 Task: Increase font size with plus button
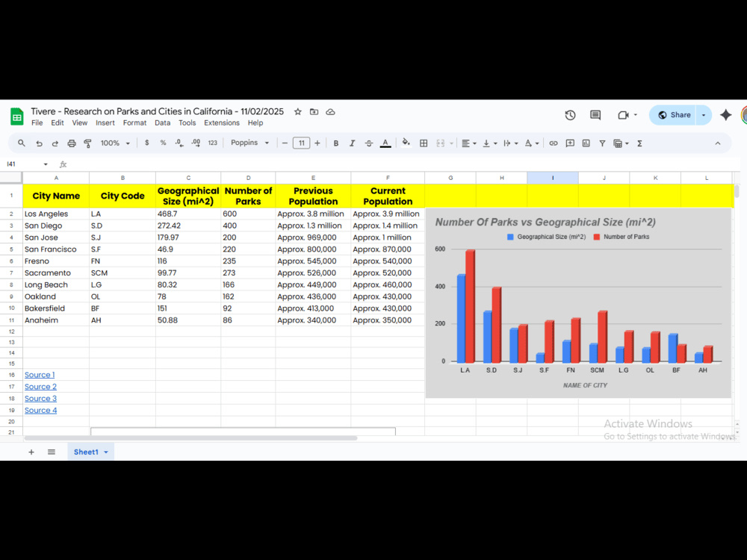point(317,143)
